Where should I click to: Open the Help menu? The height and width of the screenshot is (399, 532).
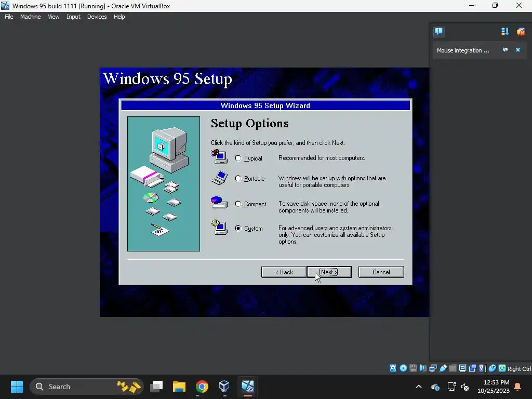119,17
